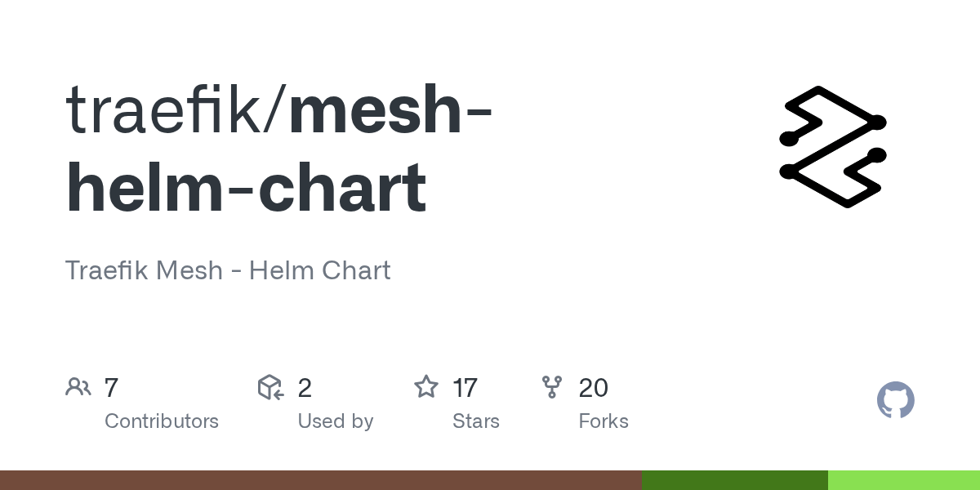Screen dimensions: 980x490
Task: Click the Stars label
Action: click(476, 421)
